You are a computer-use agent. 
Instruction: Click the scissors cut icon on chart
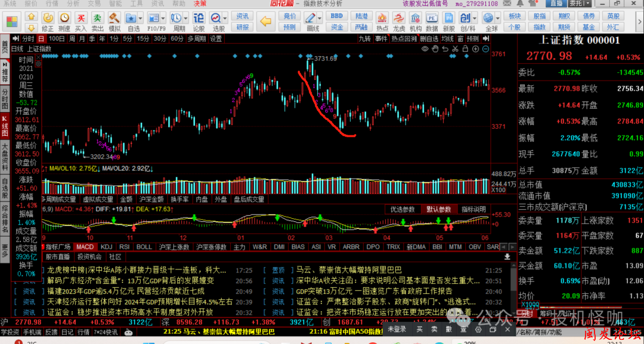point(455,49)
